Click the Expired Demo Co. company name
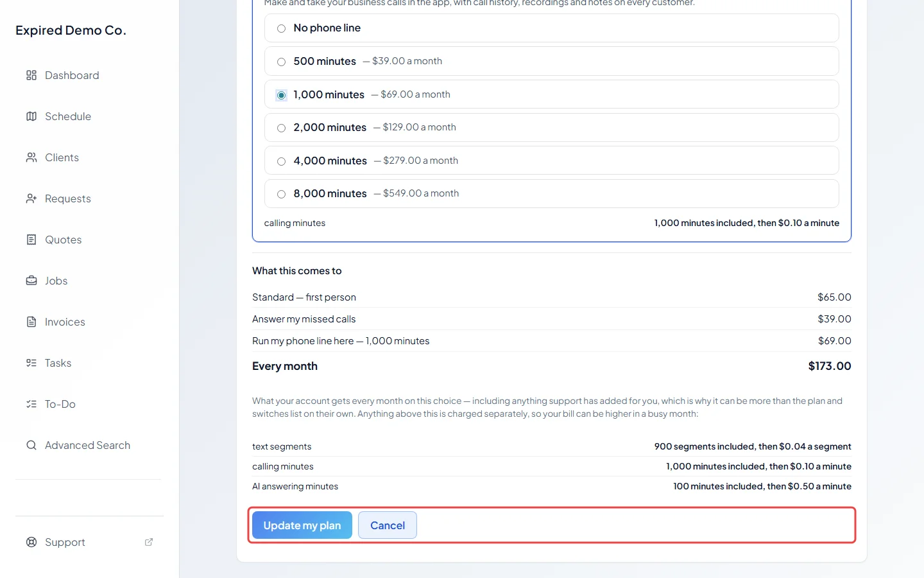Viewport: 924px width, 578px height. coord(71,30)
